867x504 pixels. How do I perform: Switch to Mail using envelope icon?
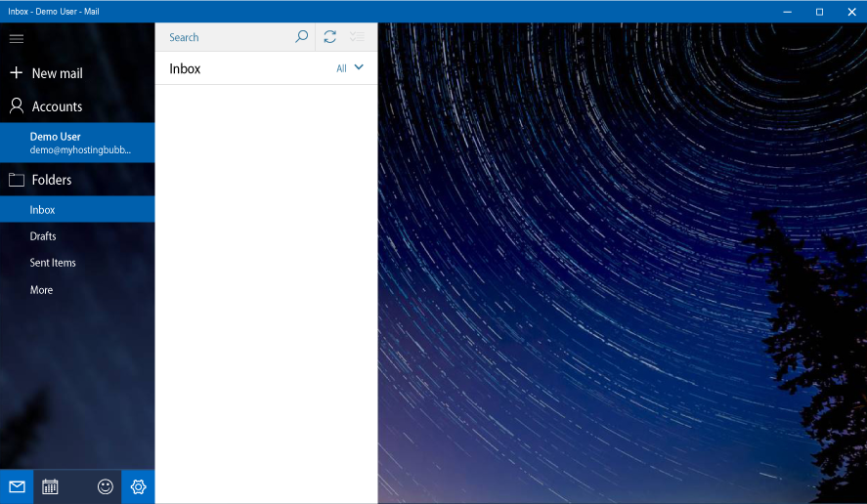(17, 486)
